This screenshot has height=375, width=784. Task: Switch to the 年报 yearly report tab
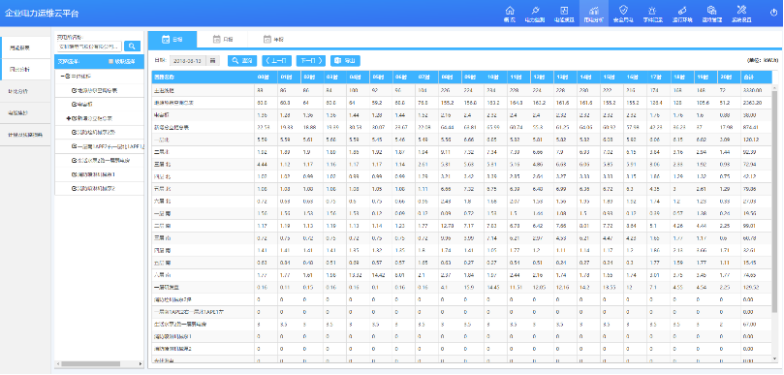(x=274, y=39)
